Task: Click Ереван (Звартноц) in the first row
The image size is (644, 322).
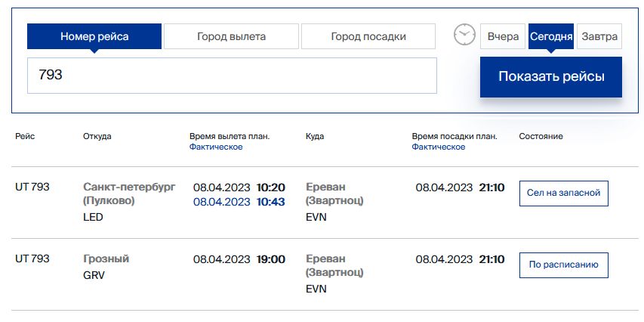Action: pos(334,194)
